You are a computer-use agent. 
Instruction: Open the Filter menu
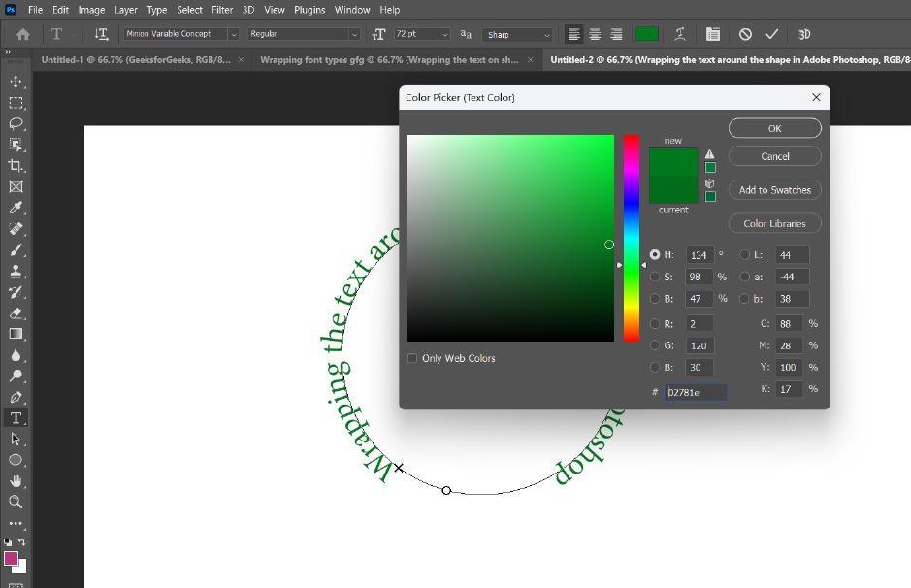(x=222, y=10)
